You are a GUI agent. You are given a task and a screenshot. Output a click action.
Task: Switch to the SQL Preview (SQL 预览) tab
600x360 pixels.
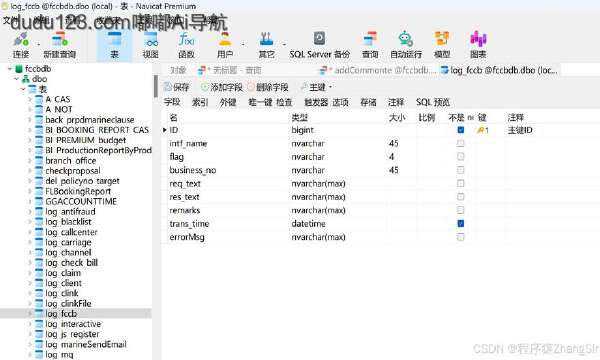[433, 102]
